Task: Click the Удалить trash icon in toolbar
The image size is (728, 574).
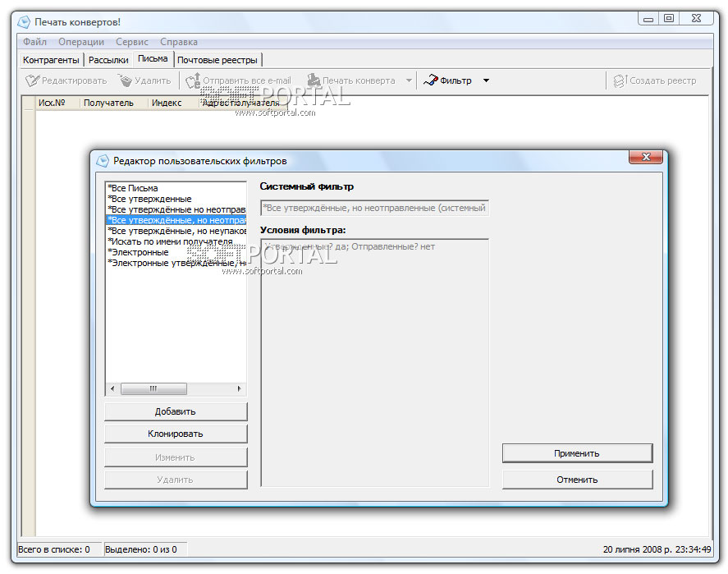Action: [x=125, y=80]
